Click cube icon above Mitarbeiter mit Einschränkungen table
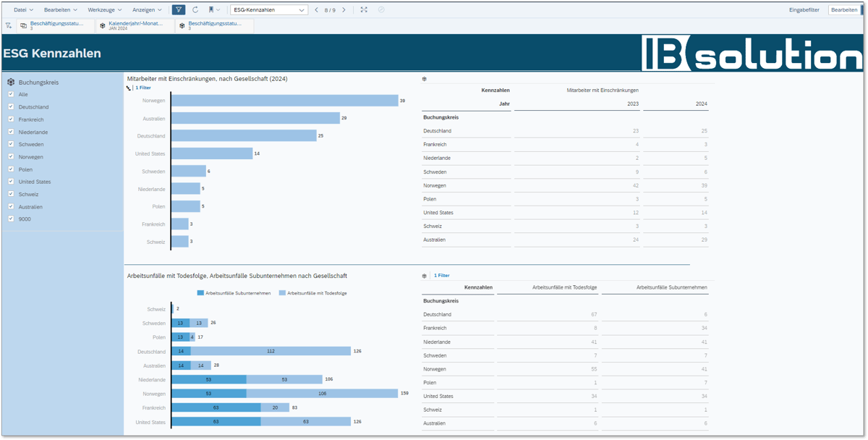Viewport: 868px width, 440px height. (425, 79)
